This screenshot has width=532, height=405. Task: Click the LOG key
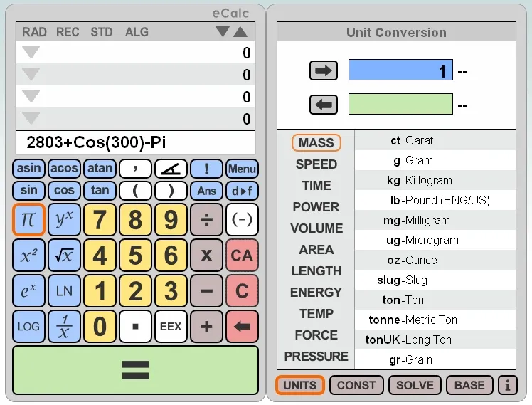29,327
